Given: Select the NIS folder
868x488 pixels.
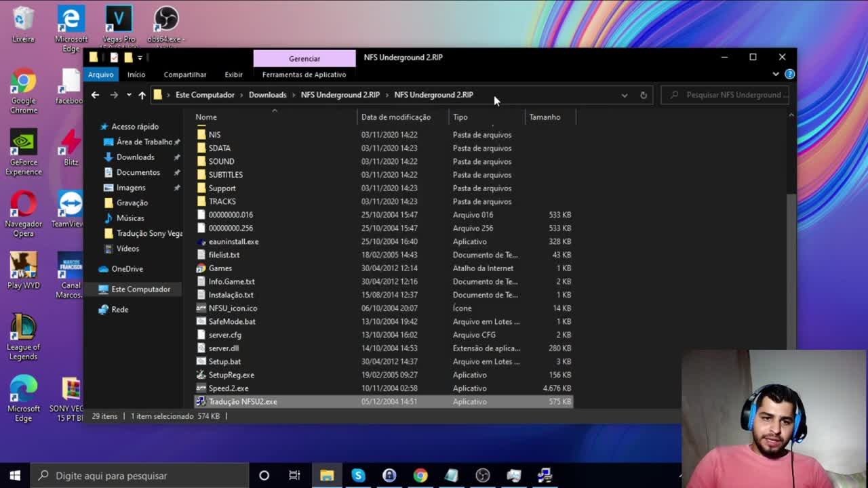Looking at the screenshot, I should [214, 135].
